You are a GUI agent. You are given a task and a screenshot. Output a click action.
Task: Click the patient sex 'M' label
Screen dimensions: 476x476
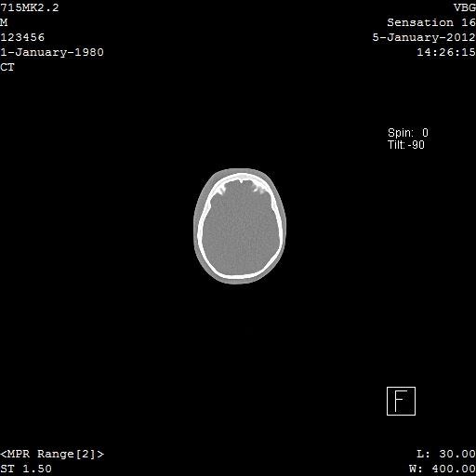pyautogui.click(x=4, y=22)
